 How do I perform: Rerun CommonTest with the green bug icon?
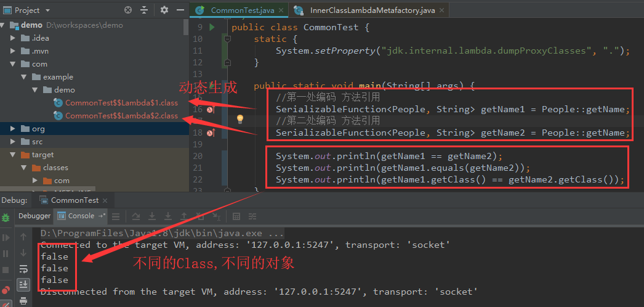[x=6, y=218]
